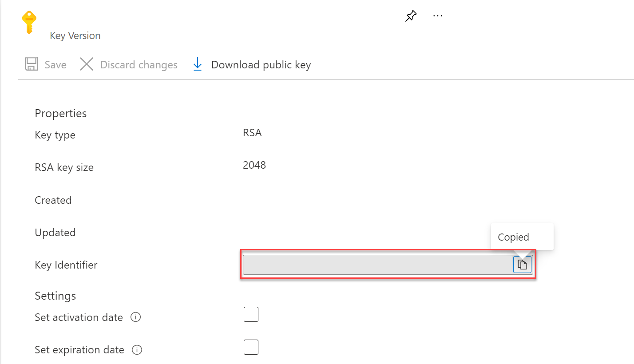Click the Discard changes button
Viewport: 634px width, 364px height.
point(139,64)
